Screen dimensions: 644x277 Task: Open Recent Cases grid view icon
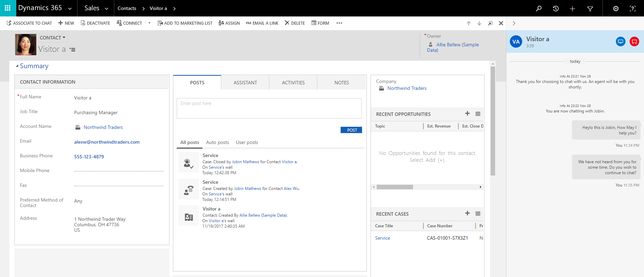tap(478, 214)
